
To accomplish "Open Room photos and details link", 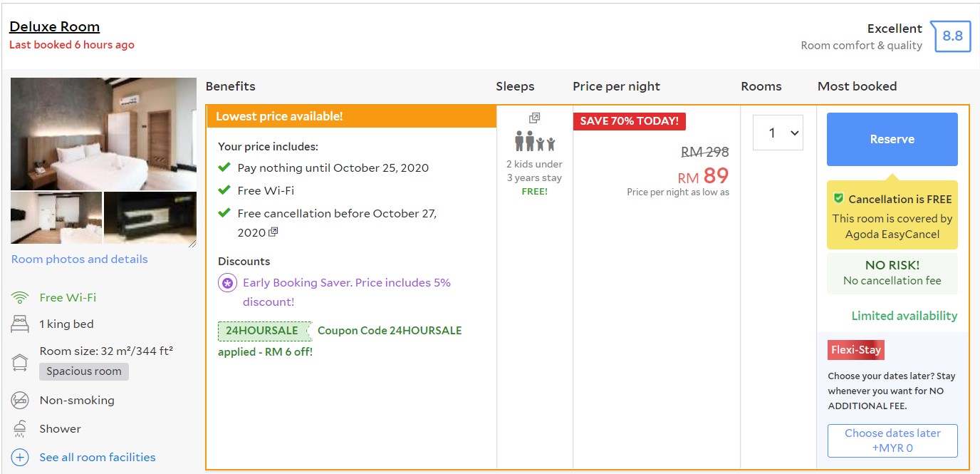I will 80,259.
